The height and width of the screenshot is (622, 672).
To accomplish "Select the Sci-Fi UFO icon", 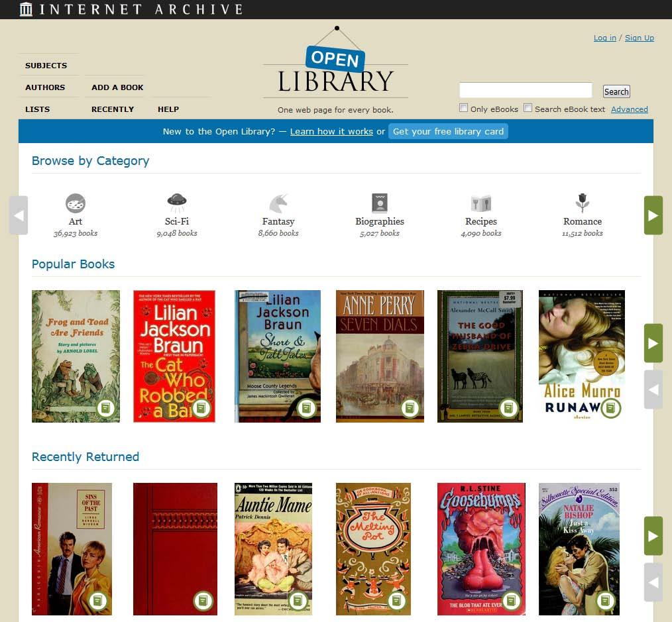I will coord(176,203).
